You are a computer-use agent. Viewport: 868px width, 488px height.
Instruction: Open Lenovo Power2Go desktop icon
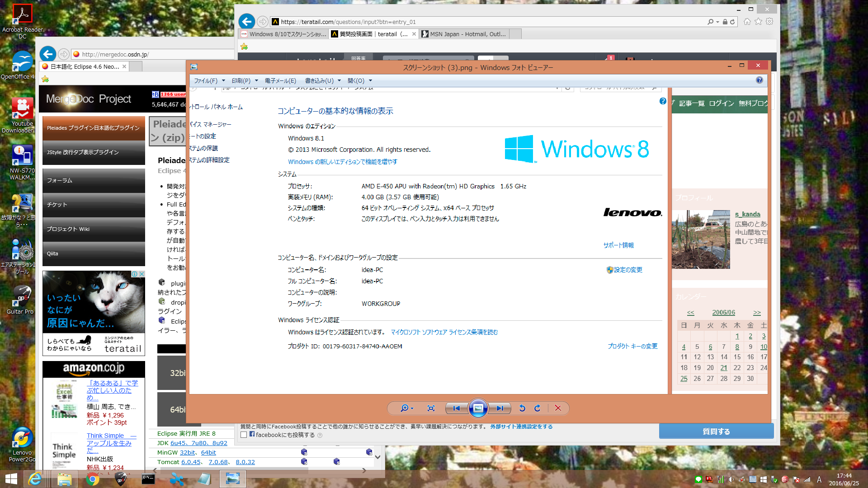pyautogui.click(x=22, y=445)
